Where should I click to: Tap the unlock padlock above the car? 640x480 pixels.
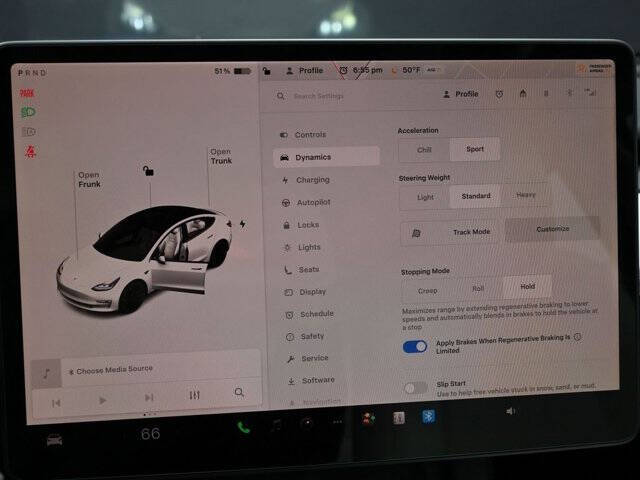(x=148, y=171)
